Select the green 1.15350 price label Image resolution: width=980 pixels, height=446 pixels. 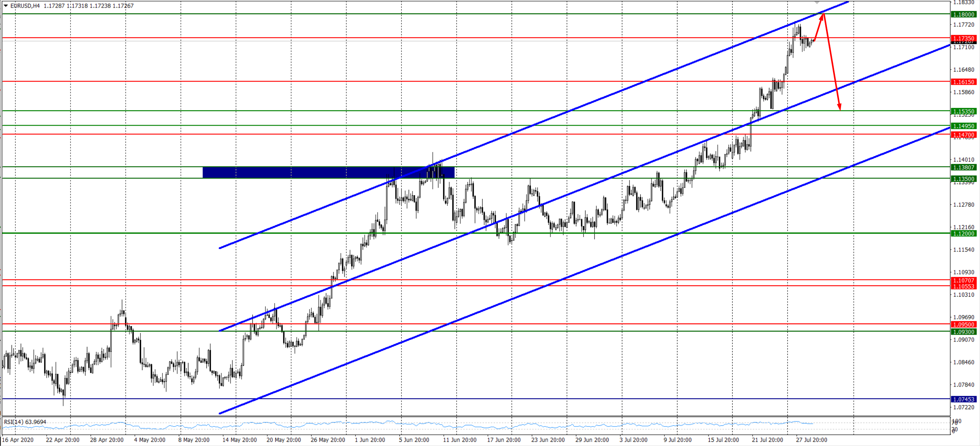(x=964, y=111)
